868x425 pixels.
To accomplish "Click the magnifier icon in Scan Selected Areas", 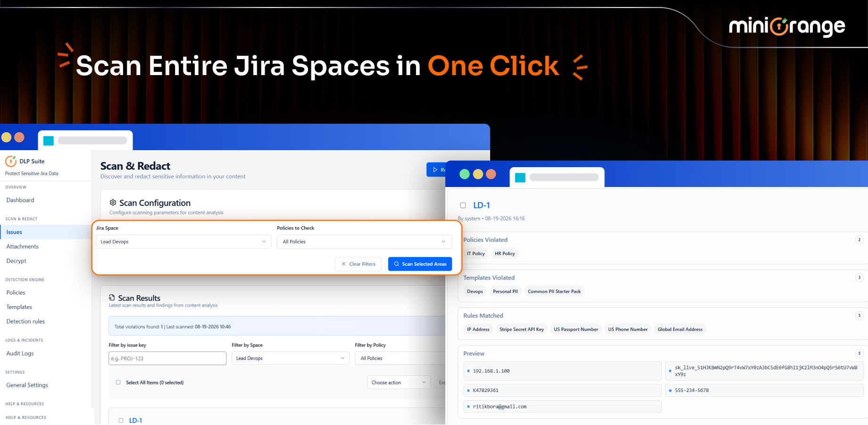I will (397, 264).
